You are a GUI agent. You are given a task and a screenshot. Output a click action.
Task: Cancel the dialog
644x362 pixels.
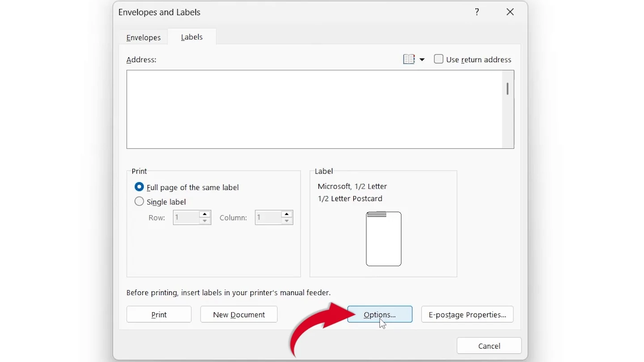489,346
